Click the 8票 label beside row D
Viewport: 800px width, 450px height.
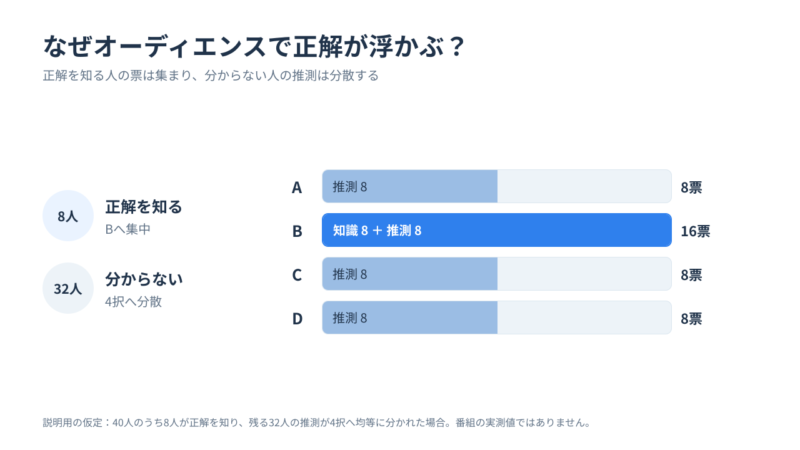pos(691,319)
